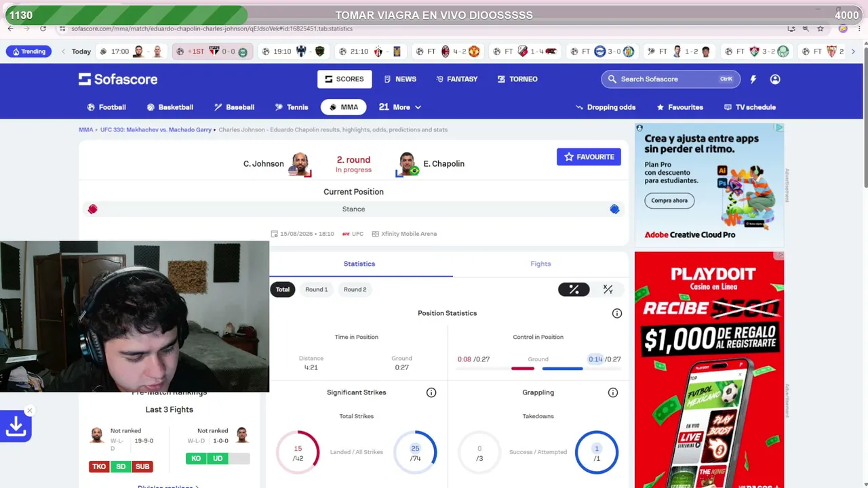Image resolution: width=868 pixels, height=488 pixels.
Task: Bookmark this page with the star icon
Action: click(820, 28)
